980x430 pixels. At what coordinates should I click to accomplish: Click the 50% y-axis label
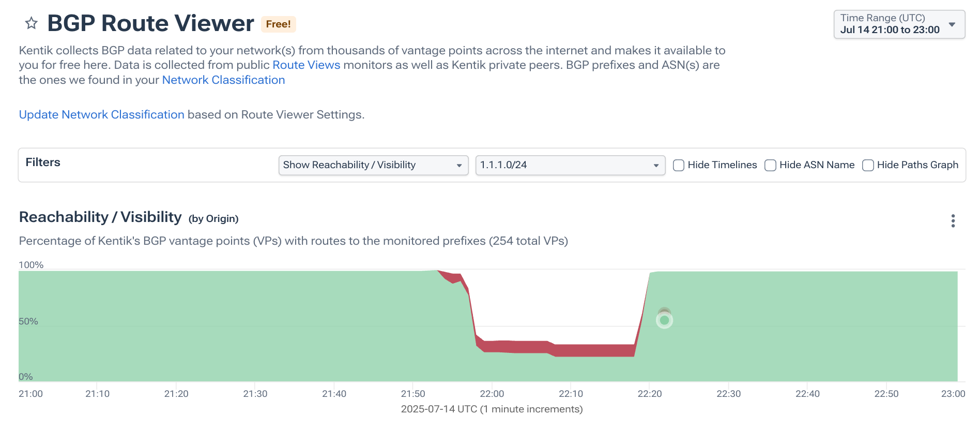28,321
